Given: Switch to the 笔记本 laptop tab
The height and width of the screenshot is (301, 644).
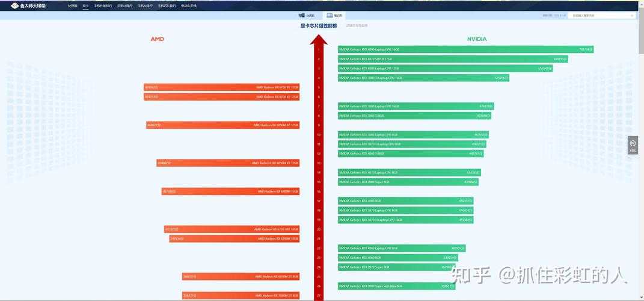Looking at the screenshot, I should [x=334, y=16].
